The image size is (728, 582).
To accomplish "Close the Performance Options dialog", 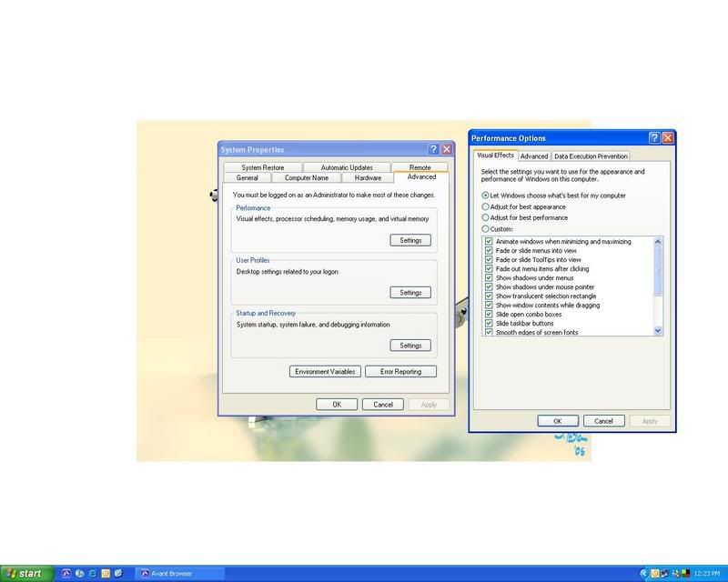I will (668, 137).
